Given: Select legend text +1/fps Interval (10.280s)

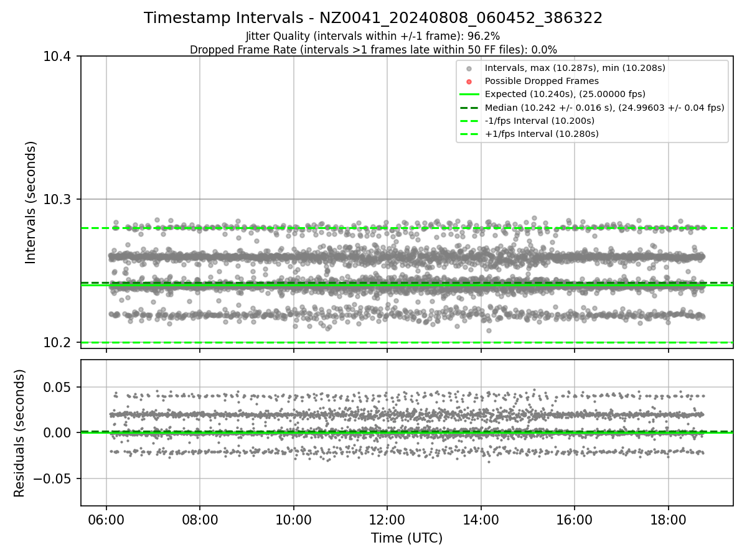Looking at the screenshot, I should pyautogui.click(x=542, y=134).
